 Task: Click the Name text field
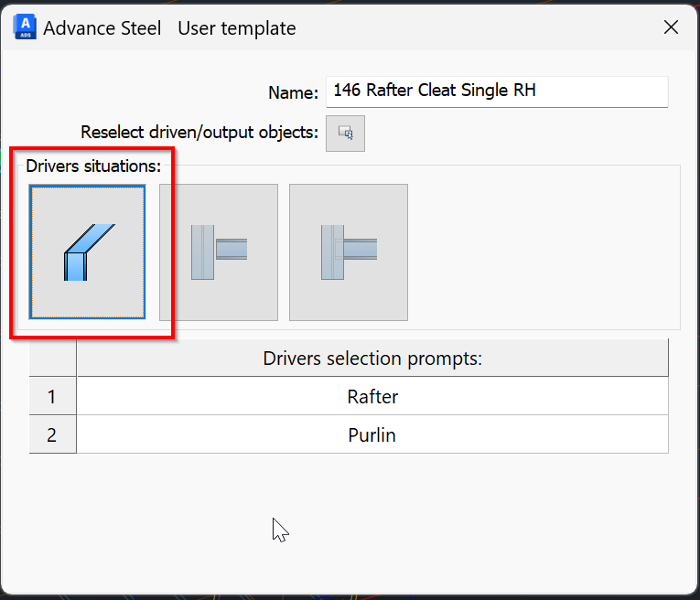497,91
